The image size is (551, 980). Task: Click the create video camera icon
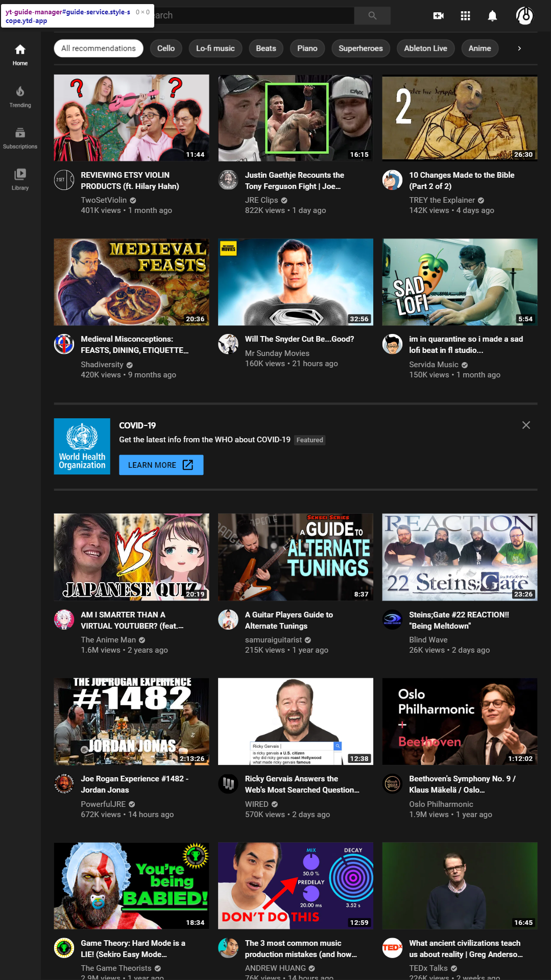(438, 16)
